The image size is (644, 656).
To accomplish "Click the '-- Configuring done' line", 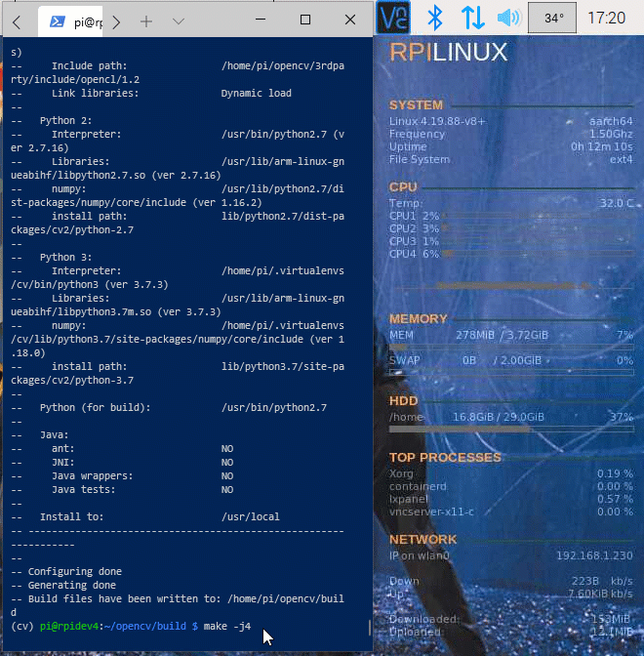I will click(66, 571).
